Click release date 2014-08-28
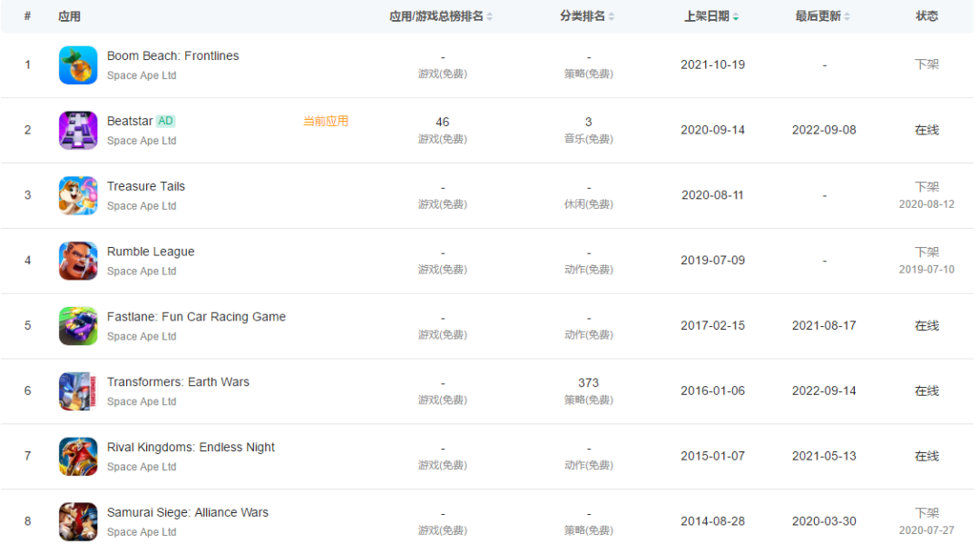The image size is (980, 554). 712,521
